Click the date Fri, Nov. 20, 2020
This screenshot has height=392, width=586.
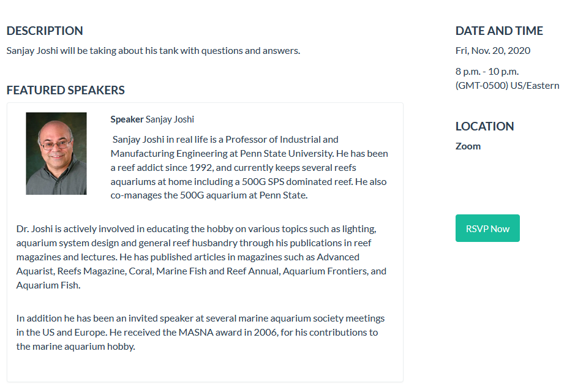click(492, 50)
